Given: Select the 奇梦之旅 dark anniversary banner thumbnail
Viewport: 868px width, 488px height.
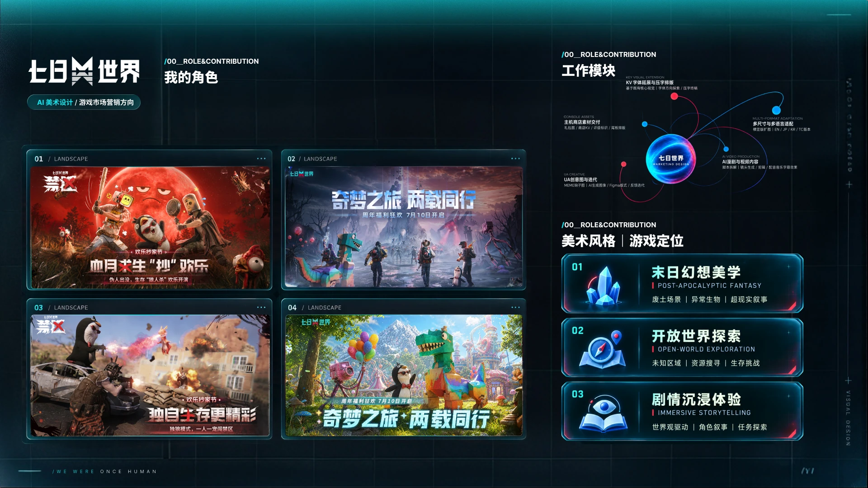Looking at the screenshot, I should point(404,227).
